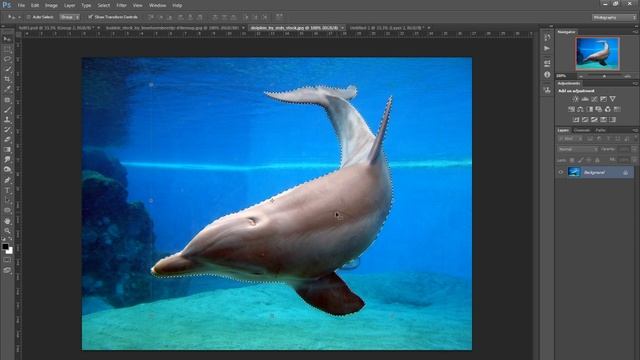Add a Hue/Saturation adjustment
Image resolution: width=640 pixels, height=360 pixels.
point(571,109)
